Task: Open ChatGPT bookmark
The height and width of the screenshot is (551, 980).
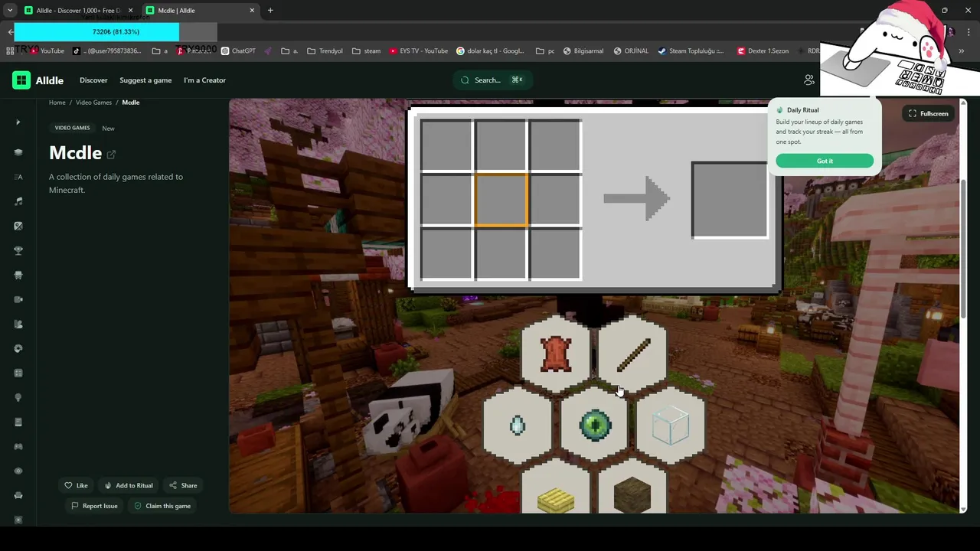Action: tap(238, 51)
